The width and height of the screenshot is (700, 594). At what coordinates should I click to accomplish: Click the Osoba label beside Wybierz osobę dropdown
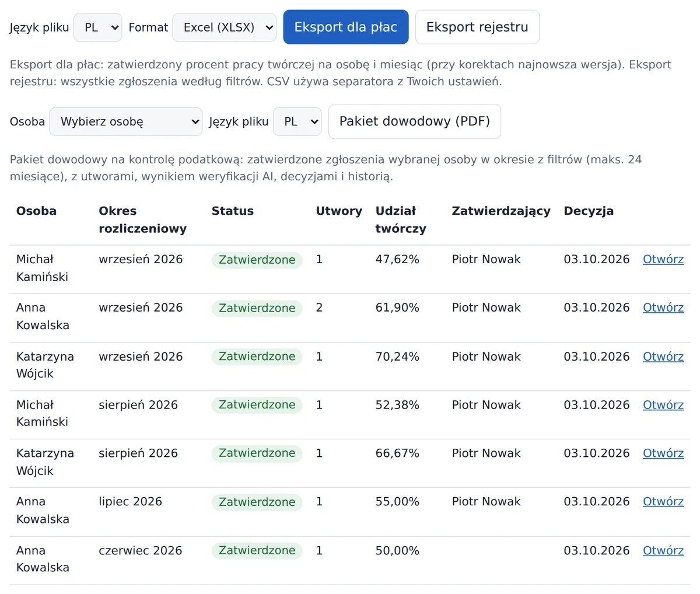pyautogui.click(x=27, y=121)
